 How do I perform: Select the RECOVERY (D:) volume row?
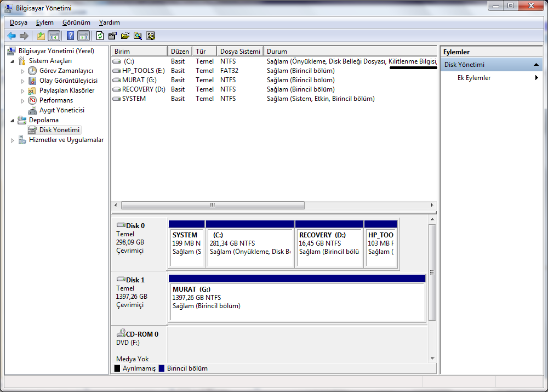coord(274,89)
